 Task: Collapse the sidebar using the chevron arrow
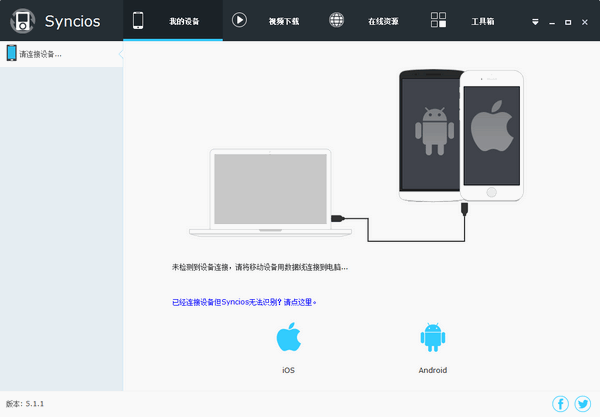point(121,54)
